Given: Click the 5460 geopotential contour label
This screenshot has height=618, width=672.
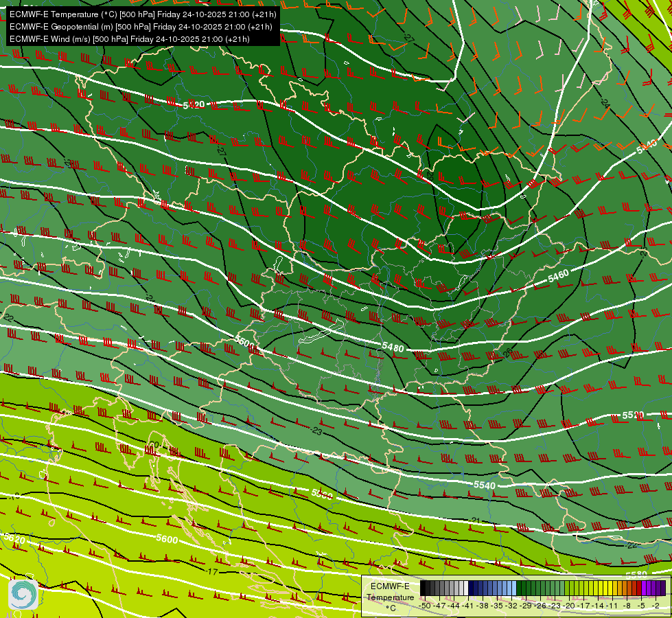Looking at the screenshot, I should 559,276.
